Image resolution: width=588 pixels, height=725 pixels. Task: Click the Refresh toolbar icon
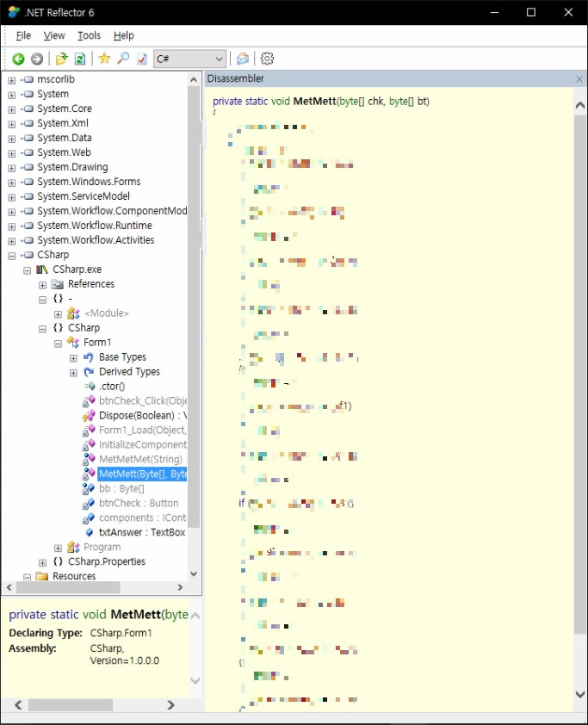click(80, 59)
